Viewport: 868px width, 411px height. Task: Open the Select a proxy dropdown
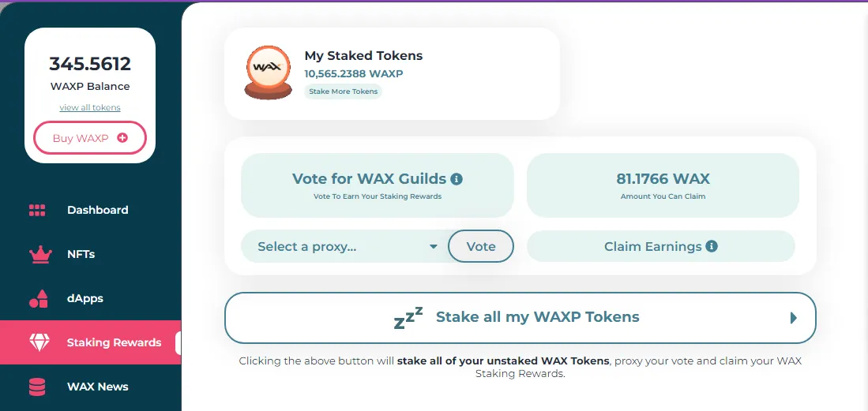click(x=344, y=247)
